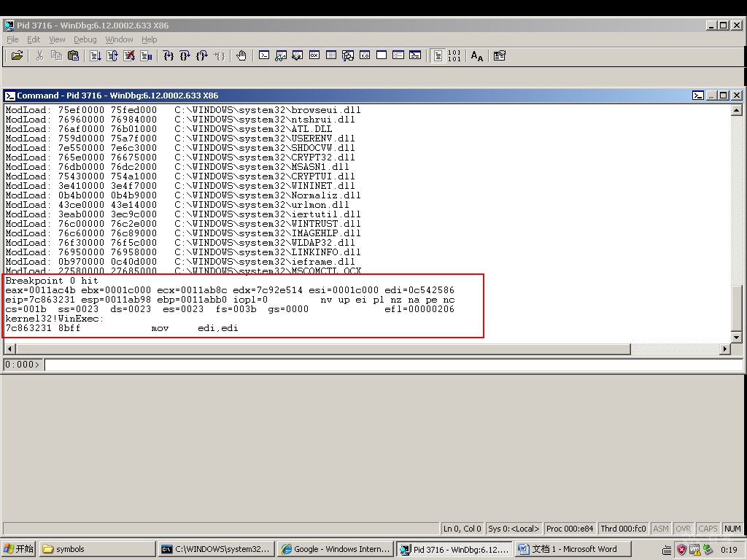Open Processes and Threads window icon

pyautogui.click(x=398, y=55)
